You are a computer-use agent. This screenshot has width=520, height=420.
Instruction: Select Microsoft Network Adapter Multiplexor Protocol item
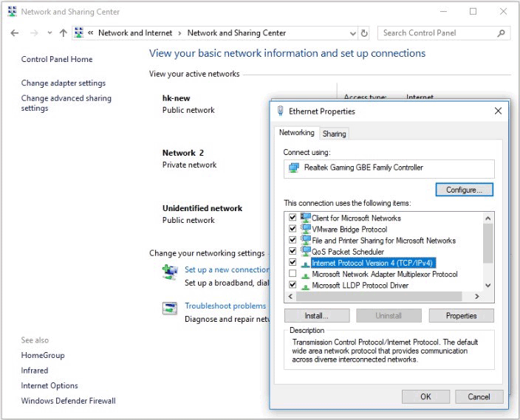(385, 274)
